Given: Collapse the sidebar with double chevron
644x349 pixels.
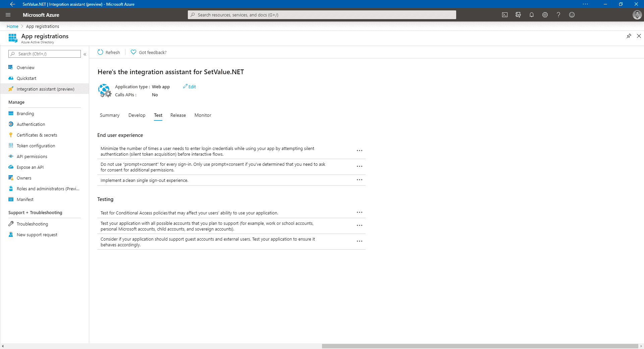Looking at the screenshot, I should [85, 54].
